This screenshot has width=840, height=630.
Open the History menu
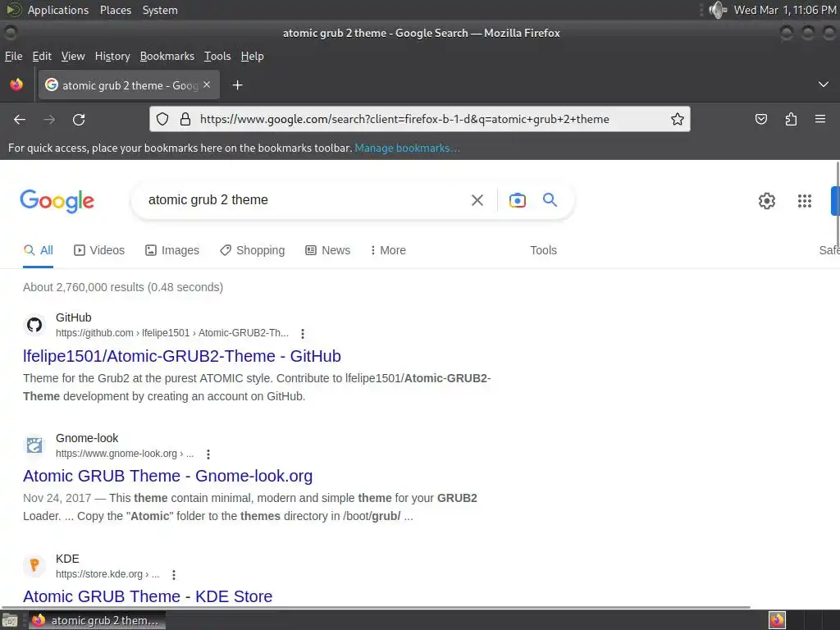112,57
